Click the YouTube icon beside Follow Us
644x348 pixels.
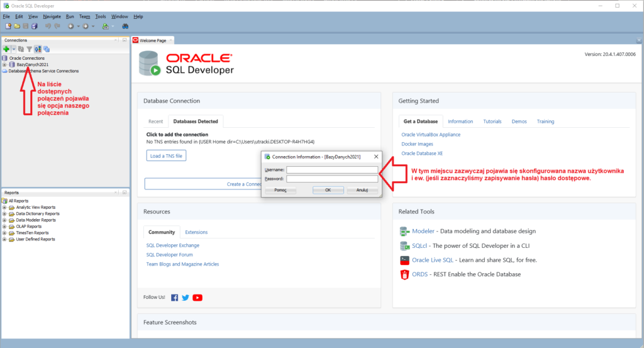pyautogui.click(x=197, y=298)
